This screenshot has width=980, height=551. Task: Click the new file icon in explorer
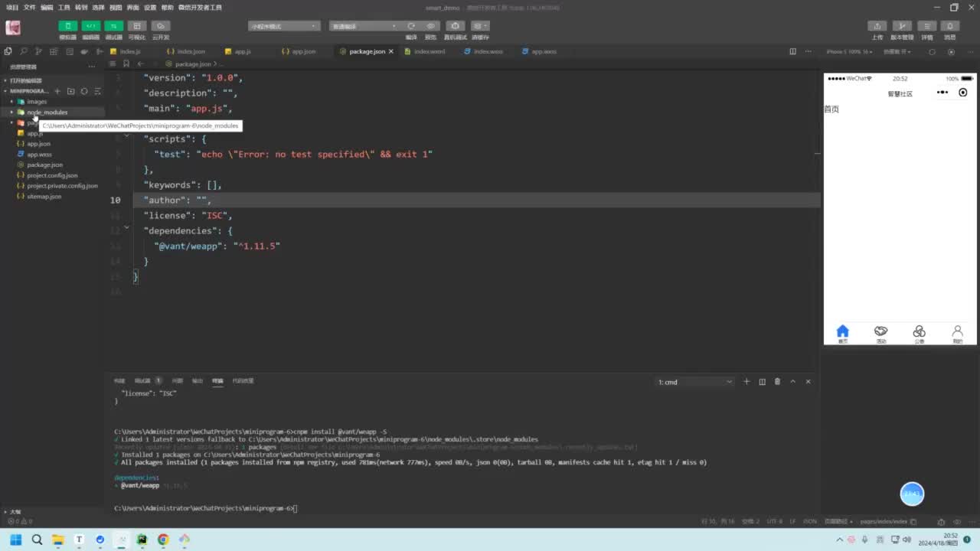[x=57, y=91]
